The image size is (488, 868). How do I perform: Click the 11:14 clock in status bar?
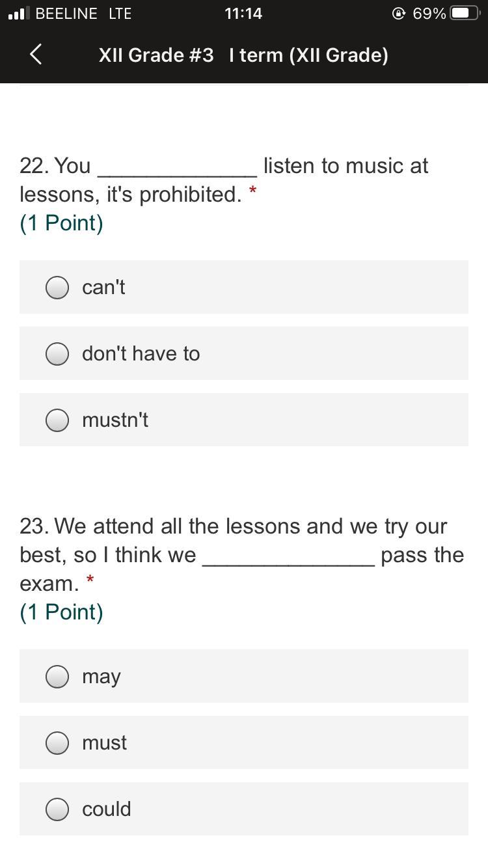[243, 14]
